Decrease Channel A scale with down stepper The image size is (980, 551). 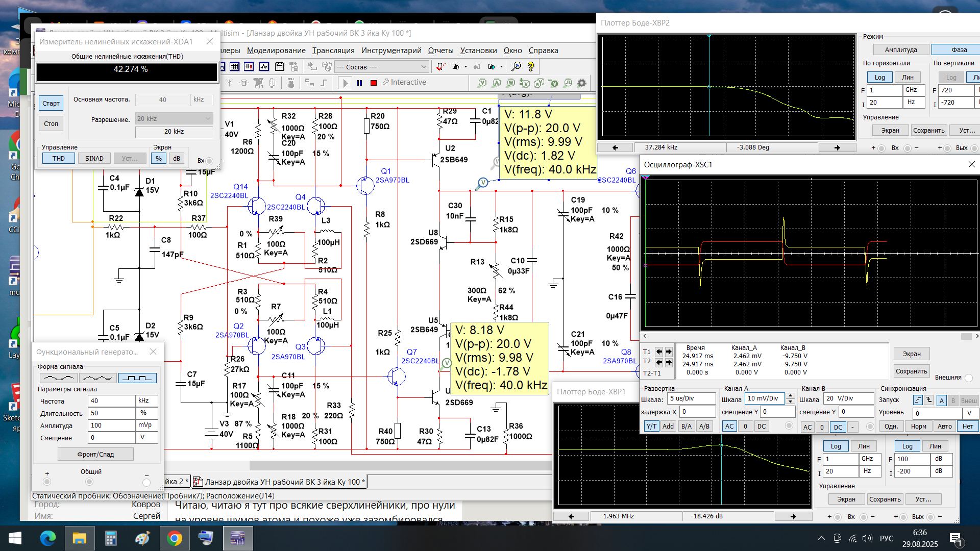(x=791, y=402)
